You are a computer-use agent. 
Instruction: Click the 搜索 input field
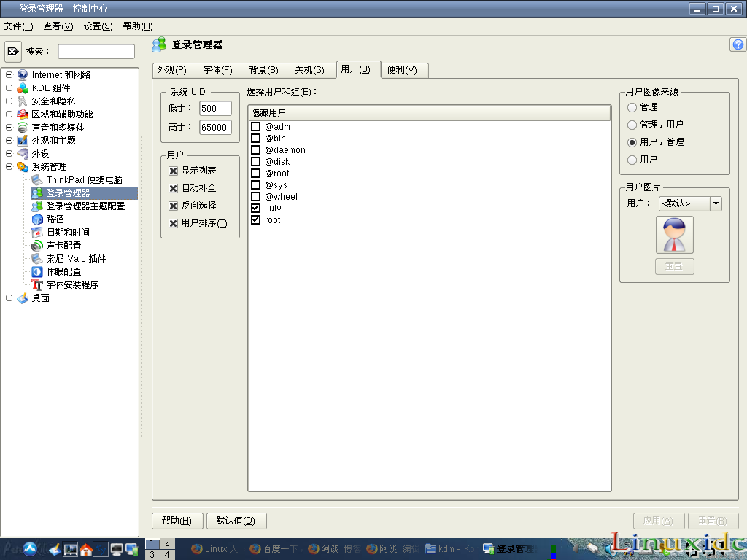96,51
